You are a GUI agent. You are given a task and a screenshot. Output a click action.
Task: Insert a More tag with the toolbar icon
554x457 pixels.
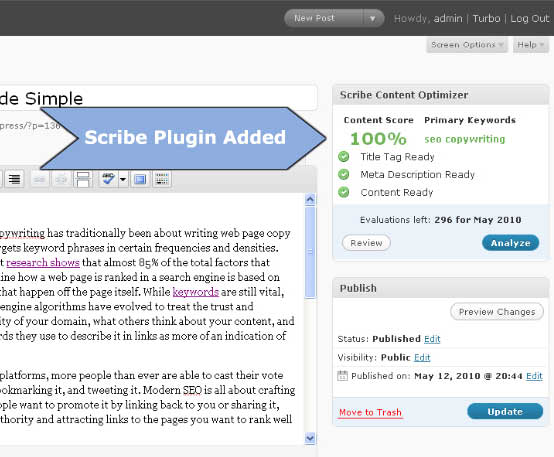[83, 179]
